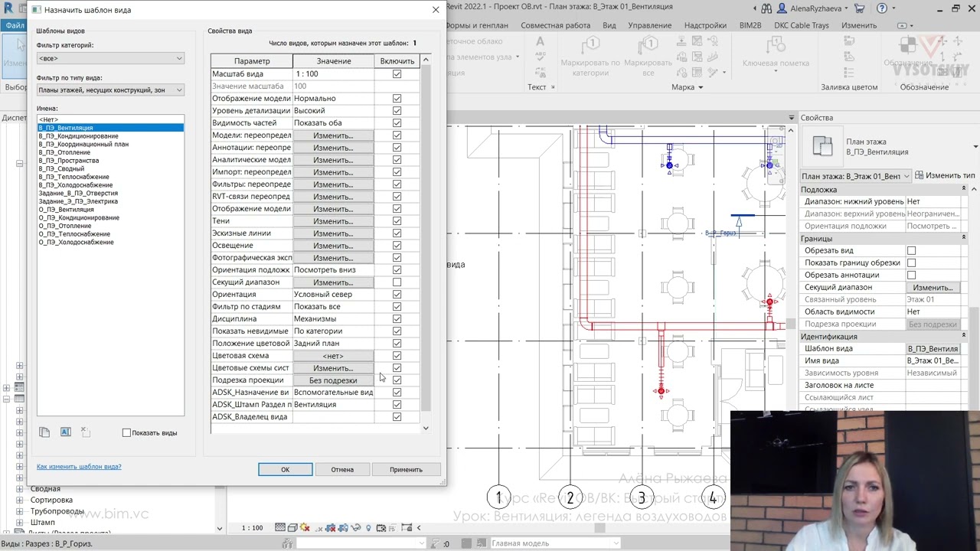Check Обрезать вид in Properties palette
Viewport: 980px width, 551px height.
point(911,251)
